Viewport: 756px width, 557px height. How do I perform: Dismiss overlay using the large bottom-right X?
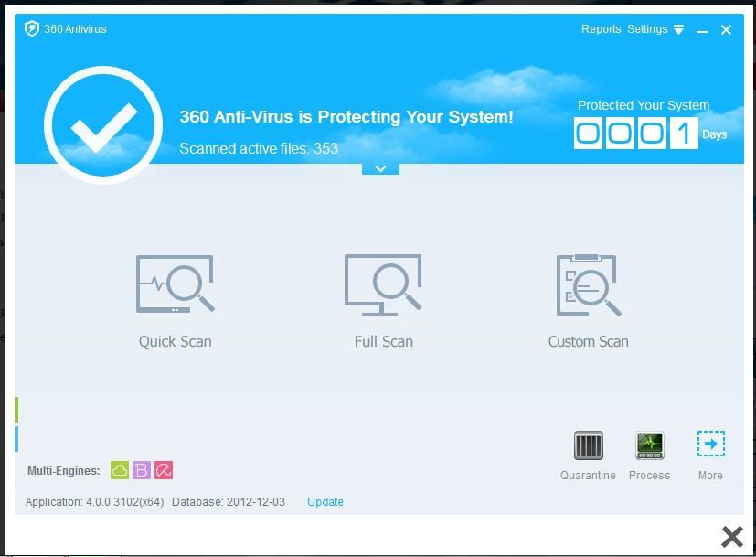[x=732, y=536]
